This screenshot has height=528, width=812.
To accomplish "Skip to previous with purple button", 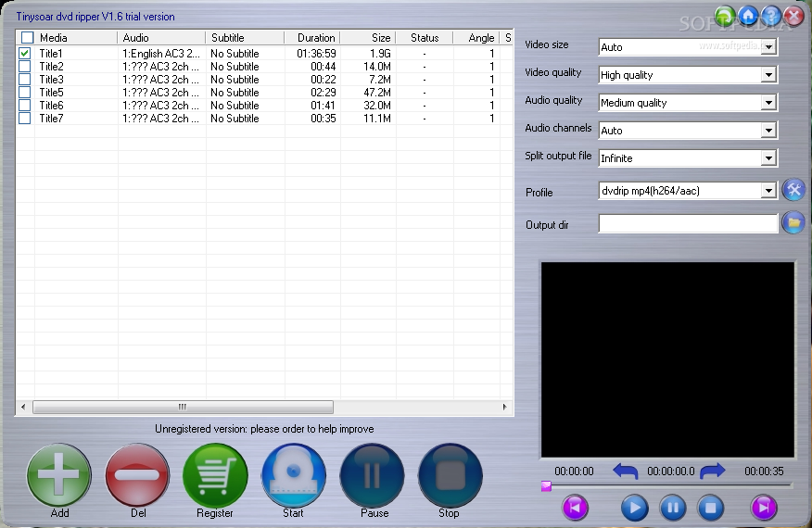I will 576,508.
